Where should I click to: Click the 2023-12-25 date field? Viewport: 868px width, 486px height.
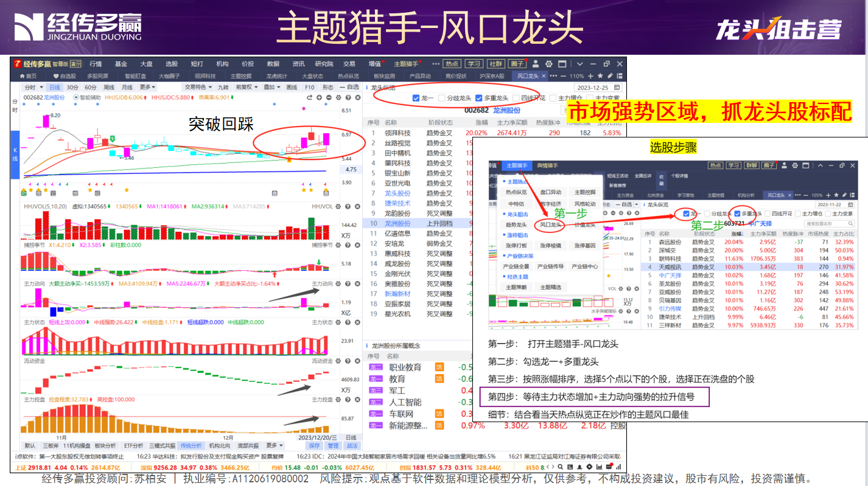(x=597, y=88)
